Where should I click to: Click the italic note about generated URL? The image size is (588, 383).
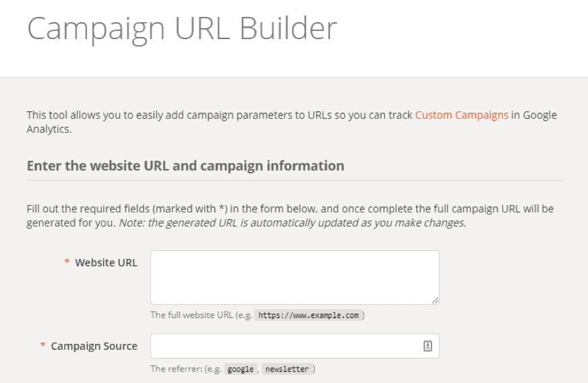point(293,223)
